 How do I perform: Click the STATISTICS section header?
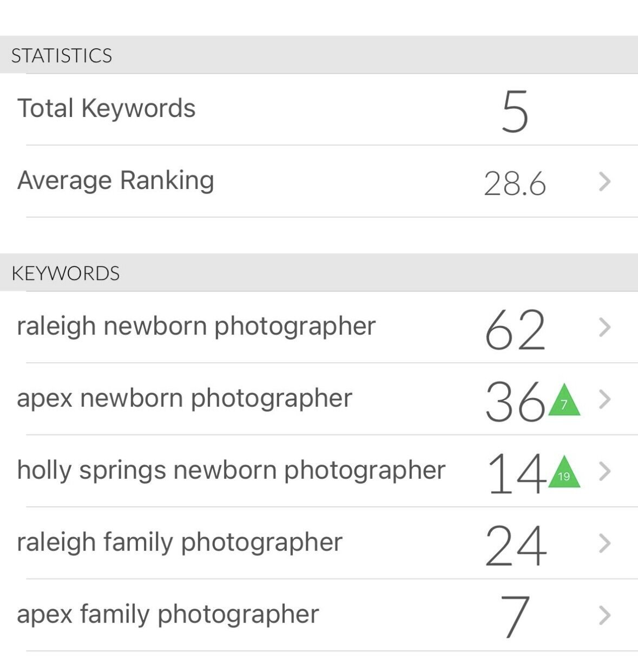coord(62,56)
